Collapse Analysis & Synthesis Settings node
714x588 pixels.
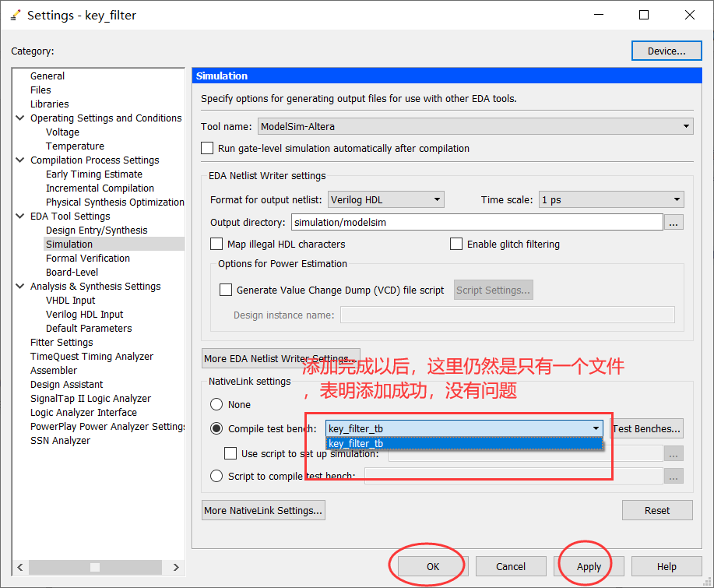tap(20, 286)
